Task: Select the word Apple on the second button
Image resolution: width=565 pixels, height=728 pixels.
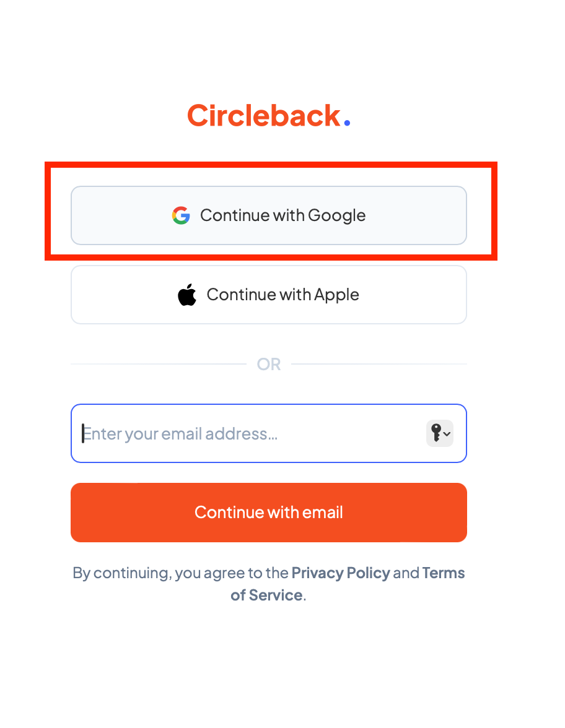Action: (x=336, y=295)
